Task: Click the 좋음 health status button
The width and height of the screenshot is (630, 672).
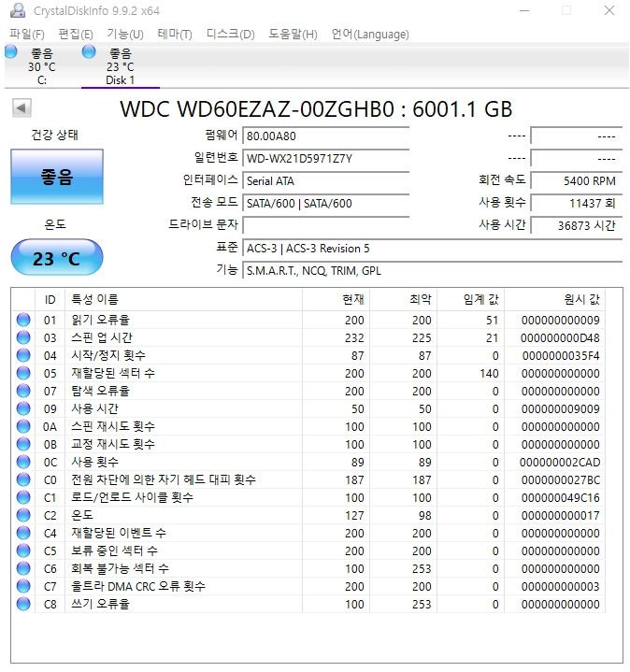Action: tap(57, 177)
